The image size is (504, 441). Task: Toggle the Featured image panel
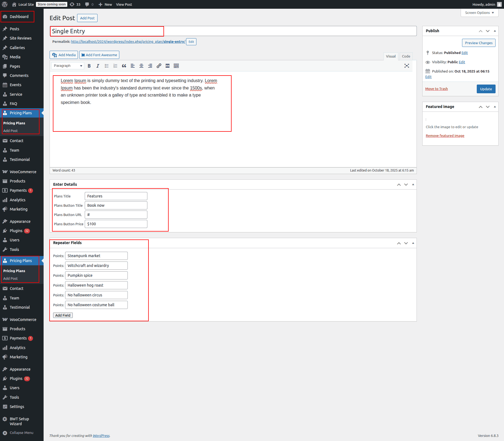click(495, 107)
